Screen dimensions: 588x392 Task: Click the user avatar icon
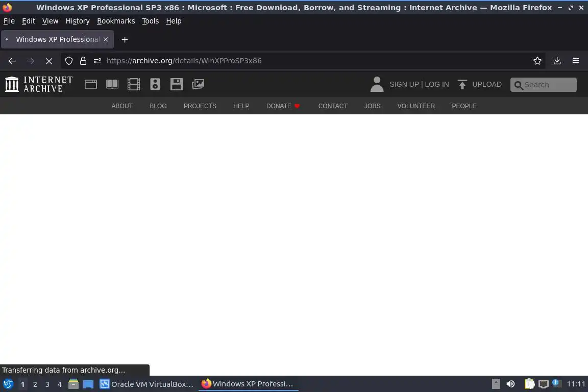click(x=377, y=84)
